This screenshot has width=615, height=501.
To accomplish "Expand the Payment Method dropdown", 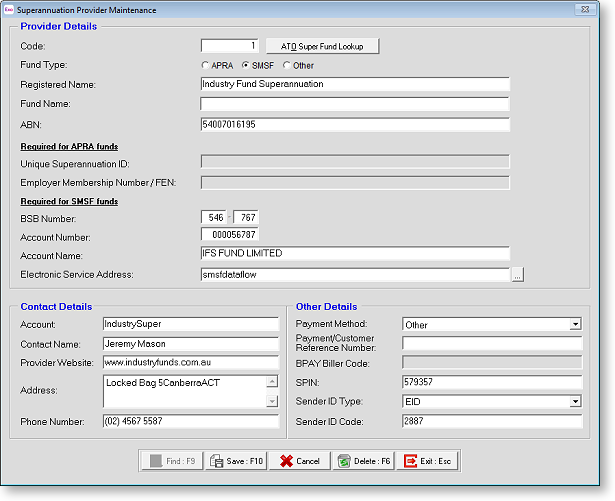I will point(575,325).
